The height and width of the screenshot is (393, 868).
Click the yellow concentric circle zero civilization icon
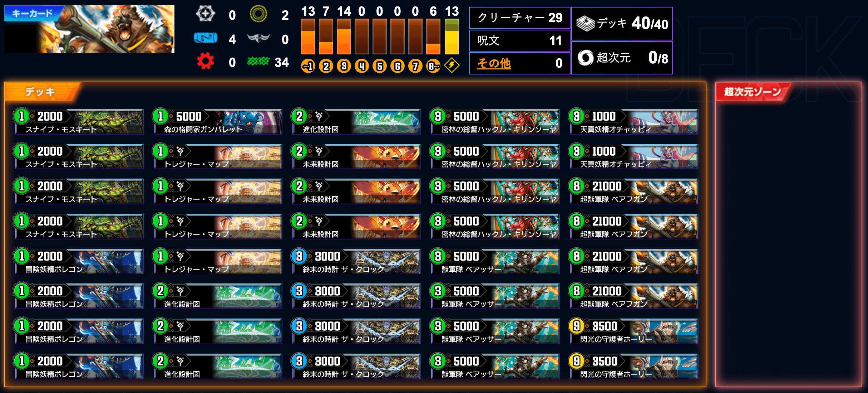coord(258,14)
